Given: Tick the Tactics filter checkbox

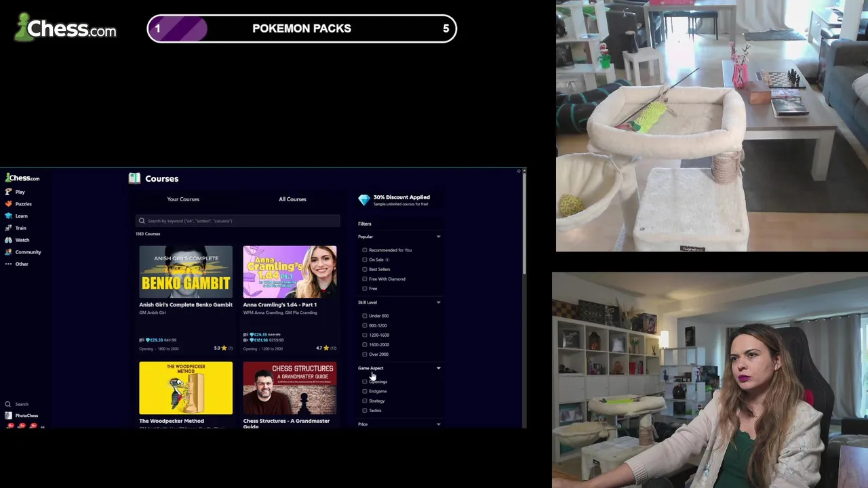Looking at the screenshot, I should [x=365, y=410].
